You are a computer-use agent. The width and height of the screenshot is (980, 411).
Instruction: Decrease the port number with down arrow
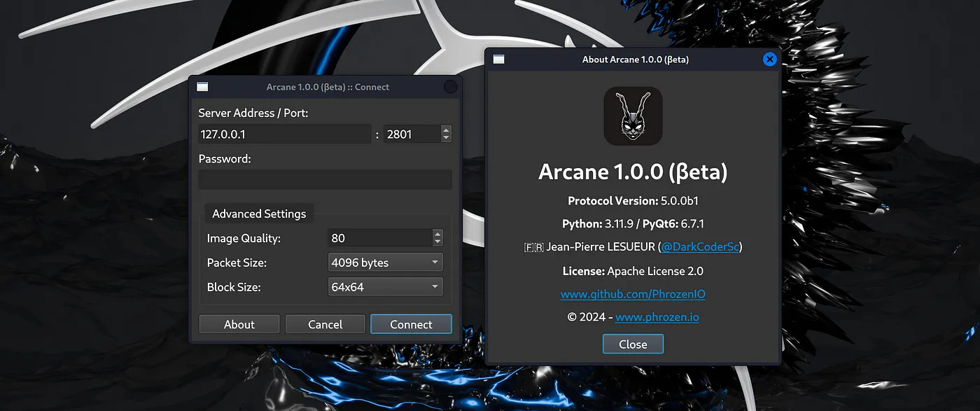click(x=446, y=139)
